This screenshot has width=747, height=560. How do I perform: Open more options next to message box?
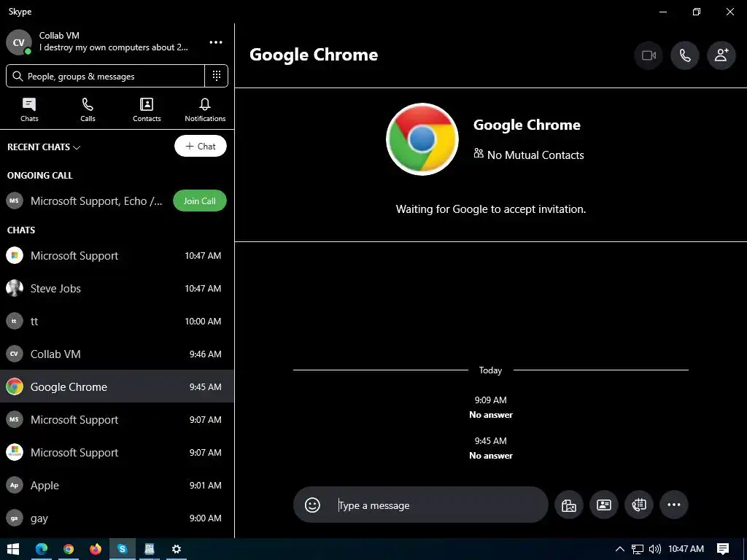click(673, 505)
